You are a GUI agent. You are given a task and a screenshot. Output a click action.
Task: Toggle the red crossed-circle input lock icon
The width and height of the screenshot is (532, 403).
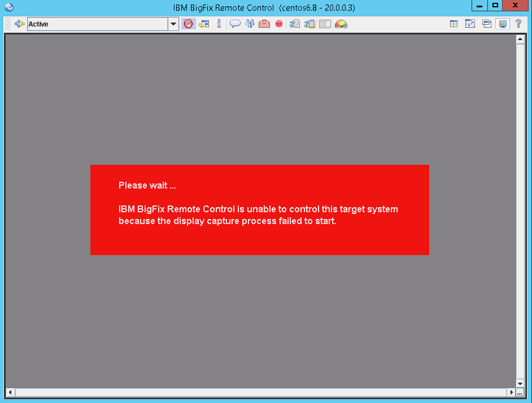point(188,24)
